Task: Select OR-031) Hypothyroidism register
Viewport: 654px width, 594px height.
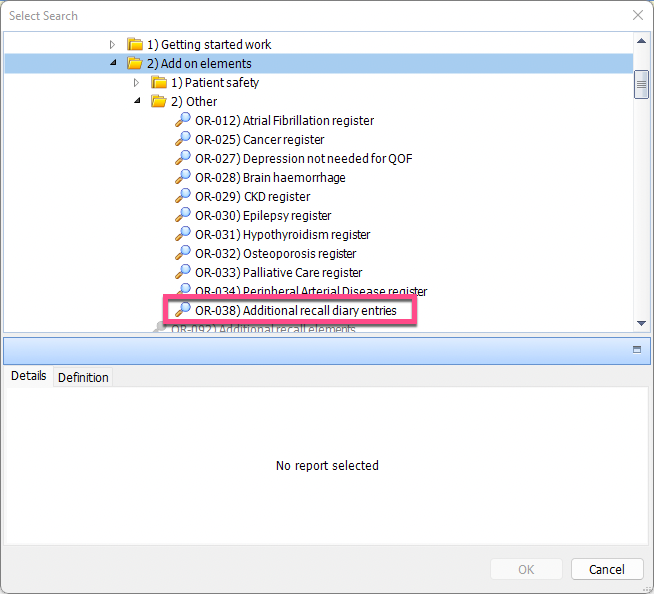Action: coord(282,234)
